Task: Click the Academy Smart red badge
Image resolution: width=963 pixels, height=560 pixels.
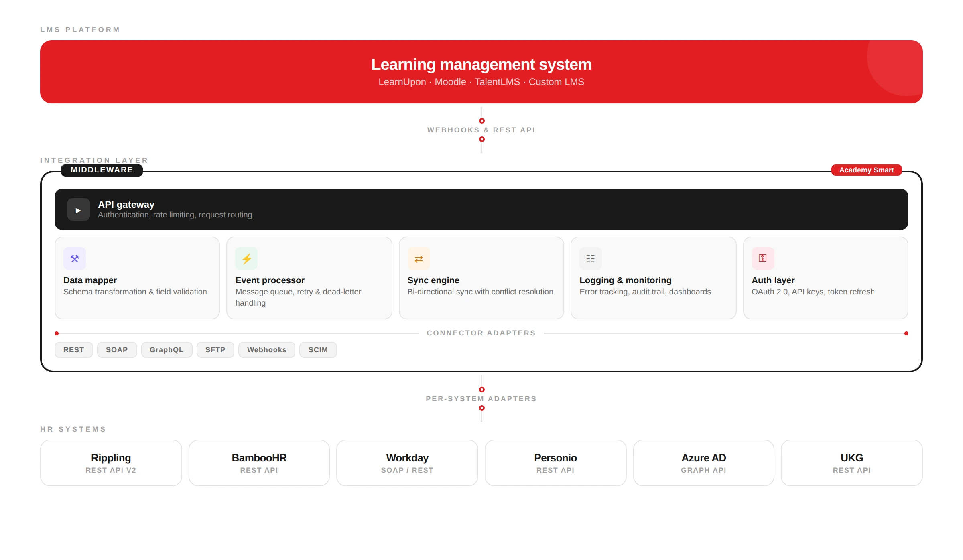Action: pos(867,170)
